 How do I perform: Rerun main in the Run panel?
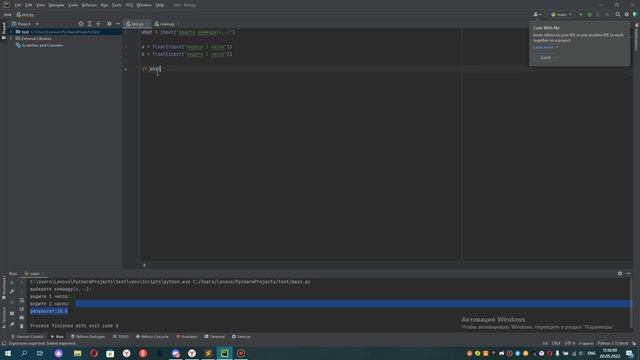point(12,282)
